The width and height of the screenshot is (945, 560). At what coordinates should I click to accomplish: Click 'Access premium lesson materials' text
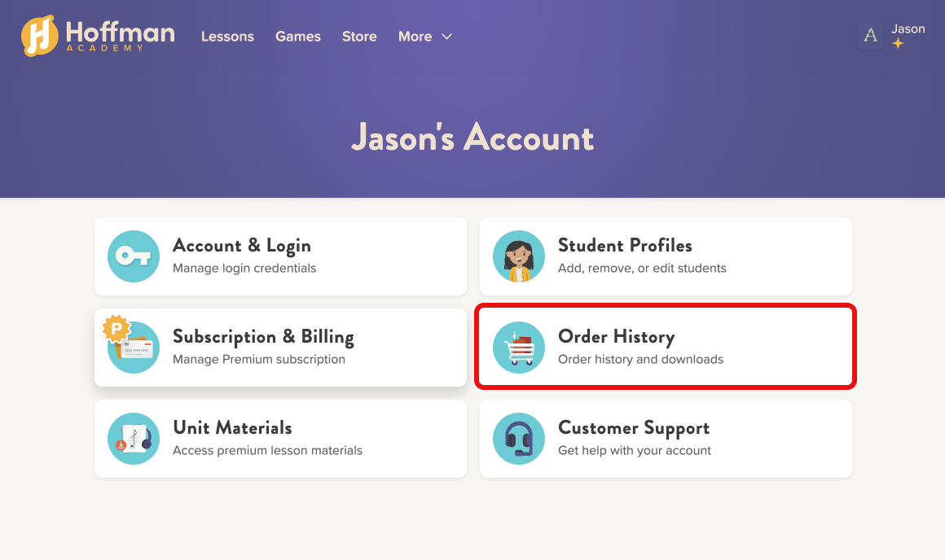point(267,450)
